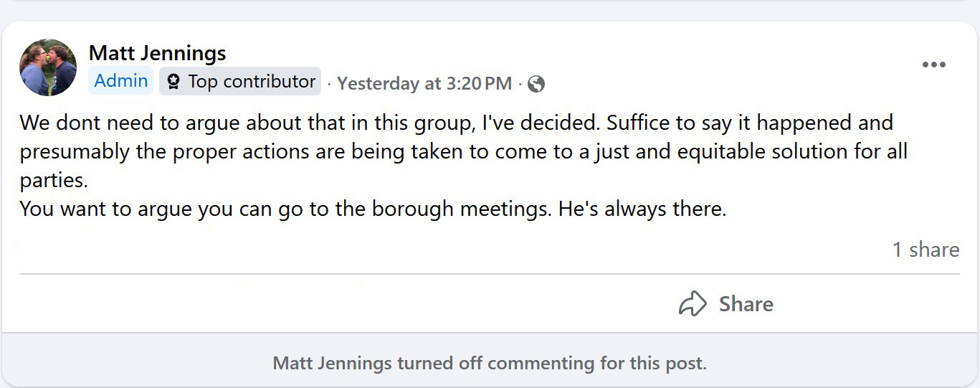Open the "Yesterday at 3:20 PM" timestamp
This screenshot has width=980, height=388.
coord(424,84)
